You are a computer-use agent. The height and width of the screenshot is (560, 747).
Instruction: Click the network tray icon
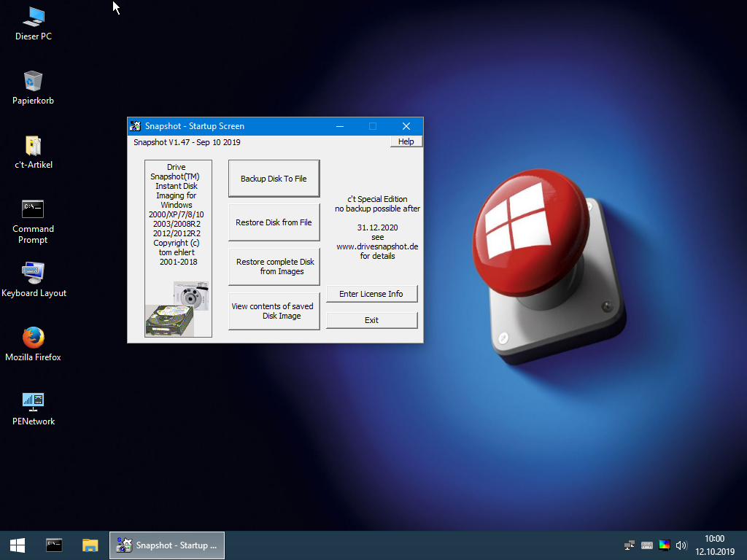pos(630,545)
